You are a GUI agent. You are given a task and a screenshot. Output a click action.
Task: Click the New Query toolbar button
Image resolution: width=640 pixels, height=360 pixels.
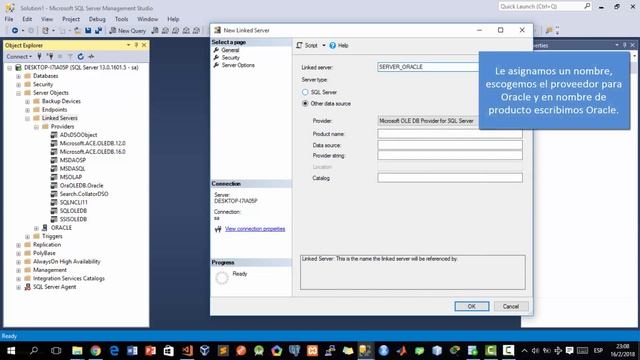coord(127,31)
